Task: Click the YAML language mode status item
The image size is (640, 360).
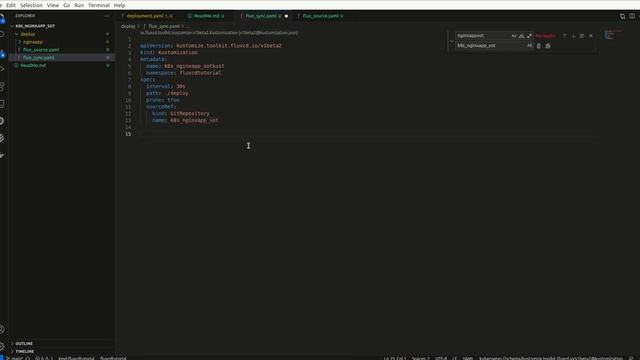Action: pos(468,358)
